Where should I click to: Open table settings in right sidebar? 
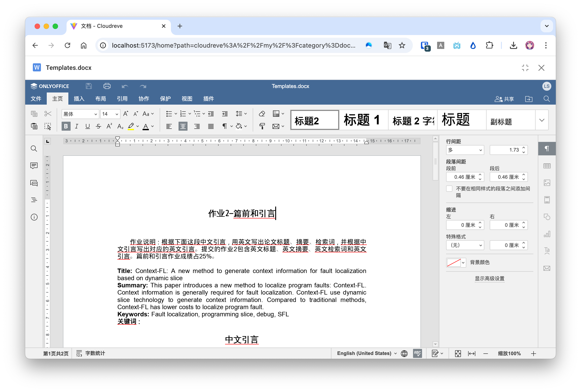tap(547, 166)
